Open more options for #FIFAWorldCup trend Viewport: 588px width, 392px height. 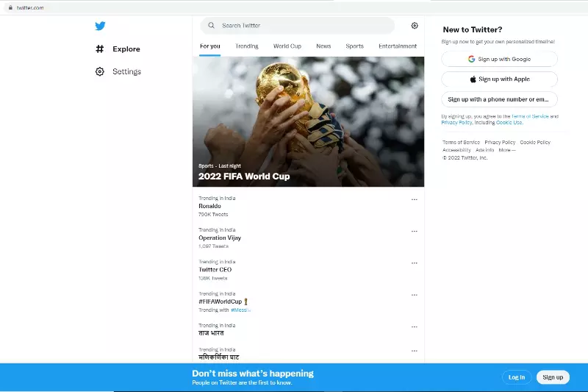tap(415, 295)
